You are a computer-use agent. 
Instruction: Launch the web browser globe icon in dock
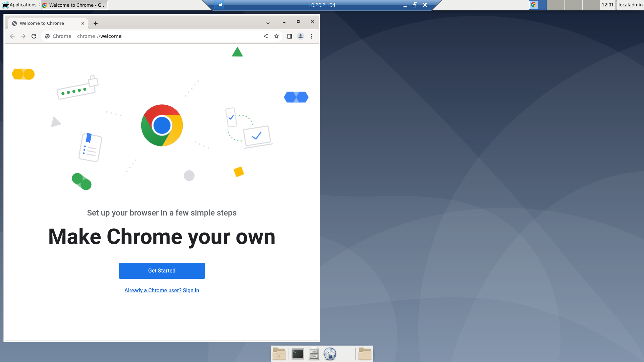(330, 354)
